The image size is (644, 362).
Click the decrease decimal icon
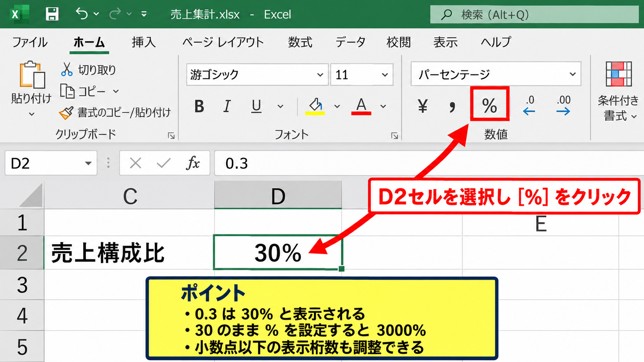(x=563, y=105)
